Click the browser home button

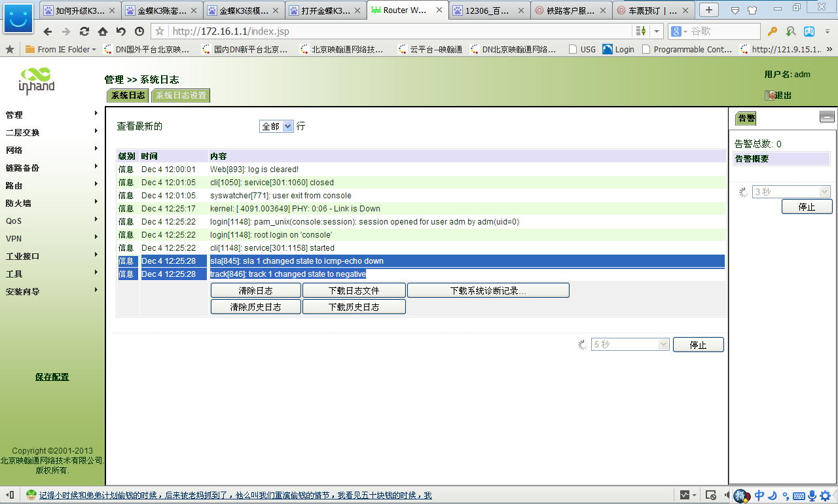click(x=103, y=31)
